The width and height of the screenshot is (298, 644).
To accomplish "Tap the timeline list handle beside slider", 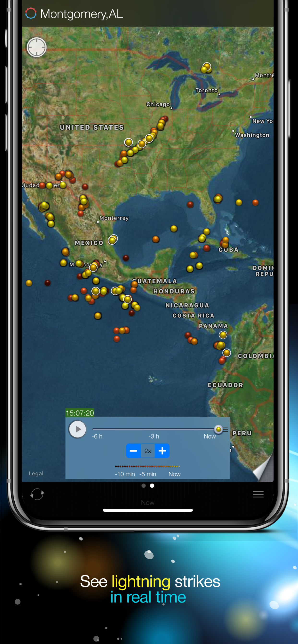I will click(225, 429).
